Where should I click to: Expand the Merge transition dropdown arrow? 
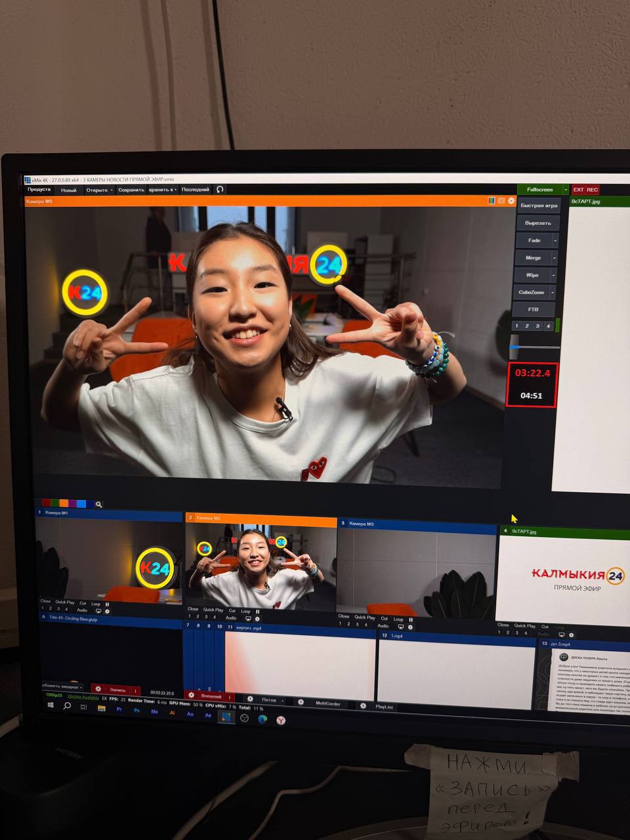click(x=555, y=258)
